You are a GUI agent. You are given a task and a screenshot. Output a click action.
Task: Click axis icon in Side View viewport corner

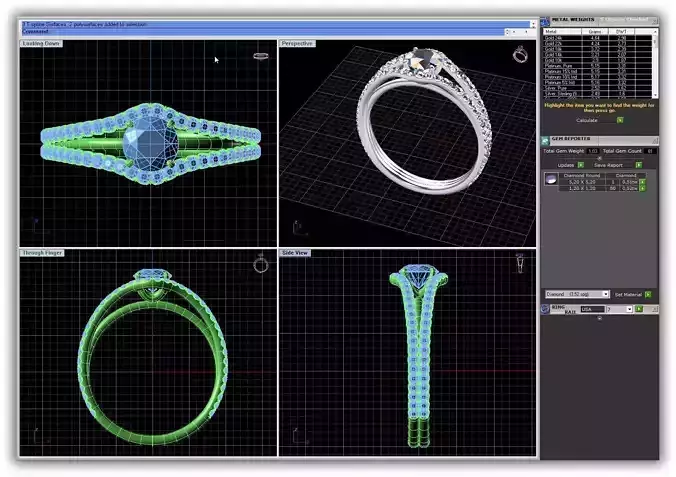pyautogui.click(x=298, y=435)
